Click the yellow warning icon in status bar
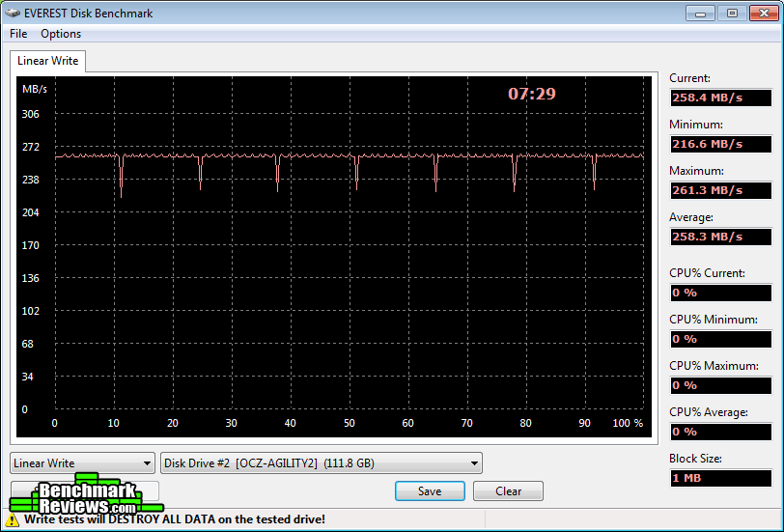The height and width of the screenshot is (532, 784). point(12,519)
